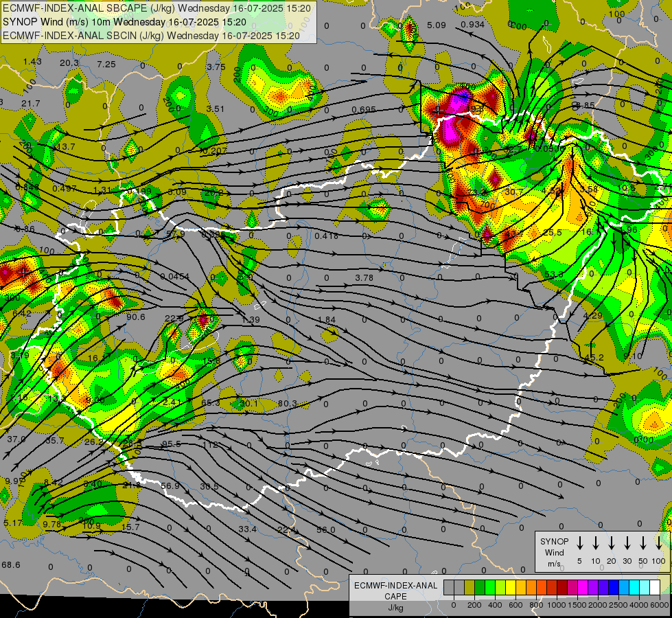Click the map value 1.84
This screenshot has width=672, height=618.
pos(327,319)
